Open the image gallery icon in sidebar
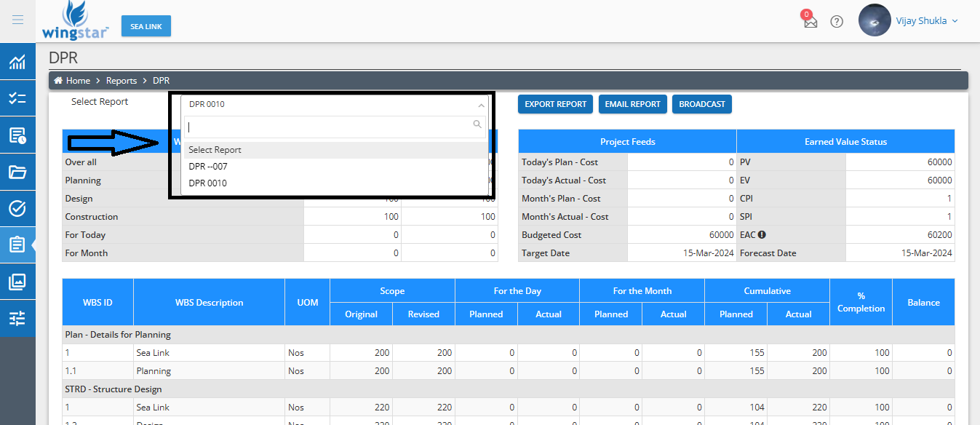The height and width of the screenshot is (425, 980). 17,282
